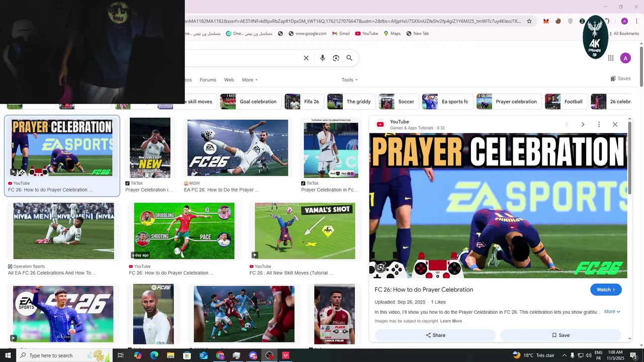This screenshot has width=644, height=362.
Task: Select the Ea sports fc filter chip
Action: [447, 102]
